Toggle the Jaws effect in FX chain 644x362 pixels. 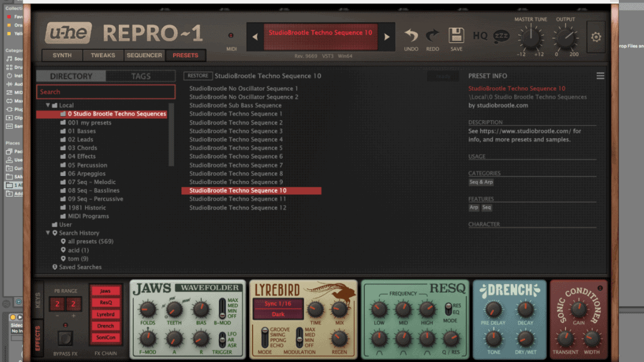click(105, 291)
